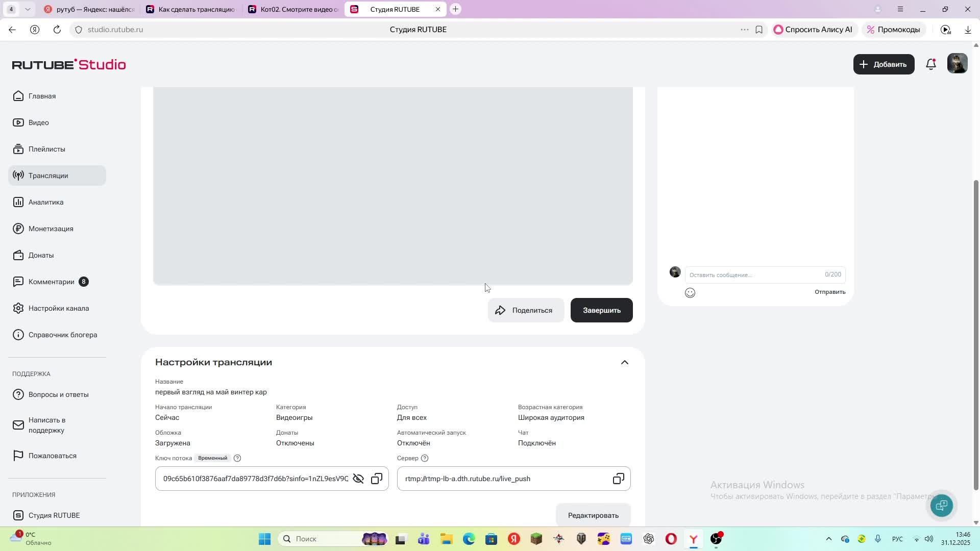Expand the browser tab group list arrow
Screen dimensions: 980x551
click(28, 9)
